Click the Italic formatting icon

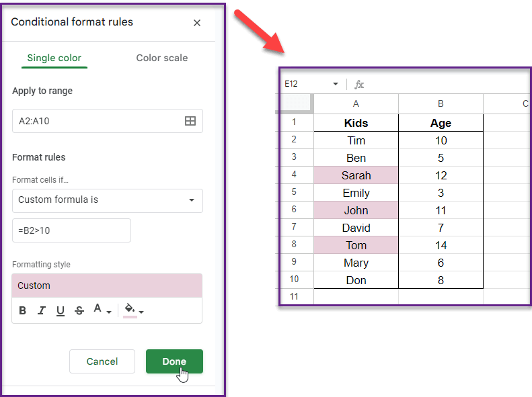[42, 310]
